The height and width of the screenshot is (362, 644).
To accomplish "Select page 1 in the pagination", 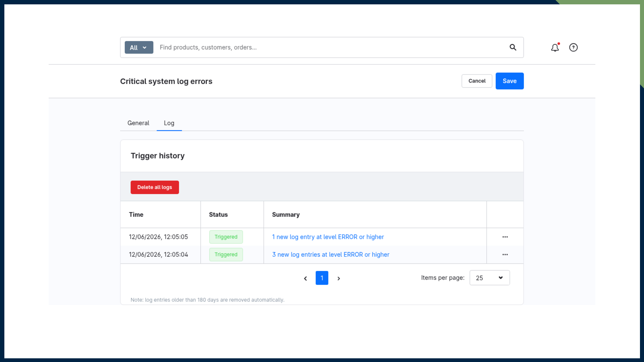I will coord(322,278).
